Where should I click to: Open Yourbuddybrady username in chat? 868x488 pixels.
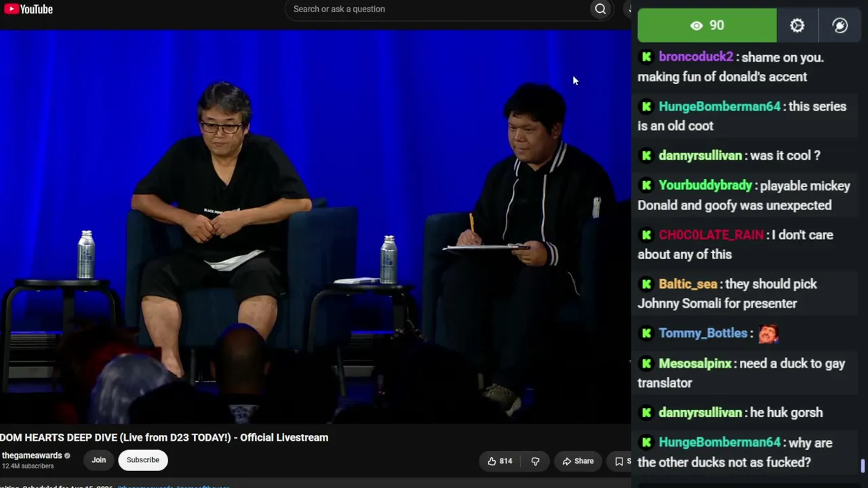pos(705,186)
